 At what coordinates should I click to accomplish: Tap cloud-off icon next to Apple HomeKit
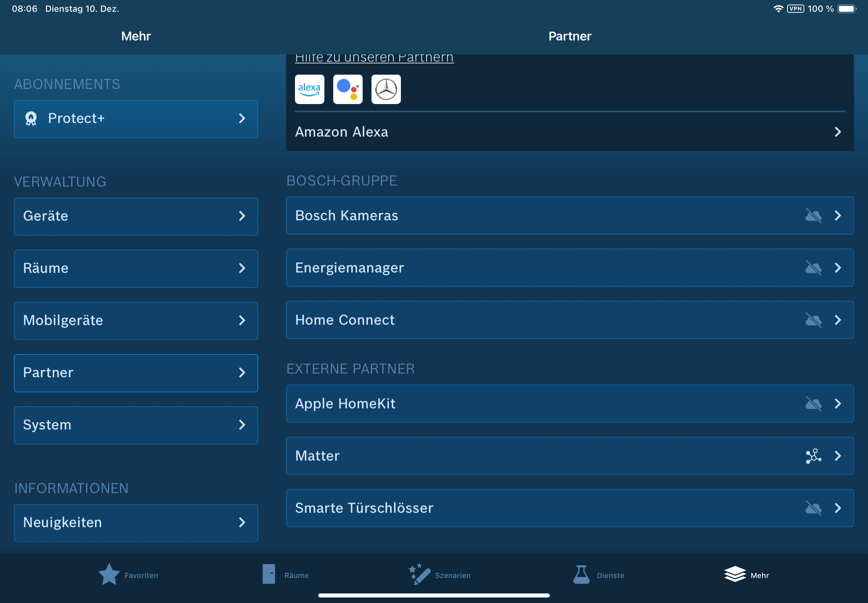[x=813, y=404]
